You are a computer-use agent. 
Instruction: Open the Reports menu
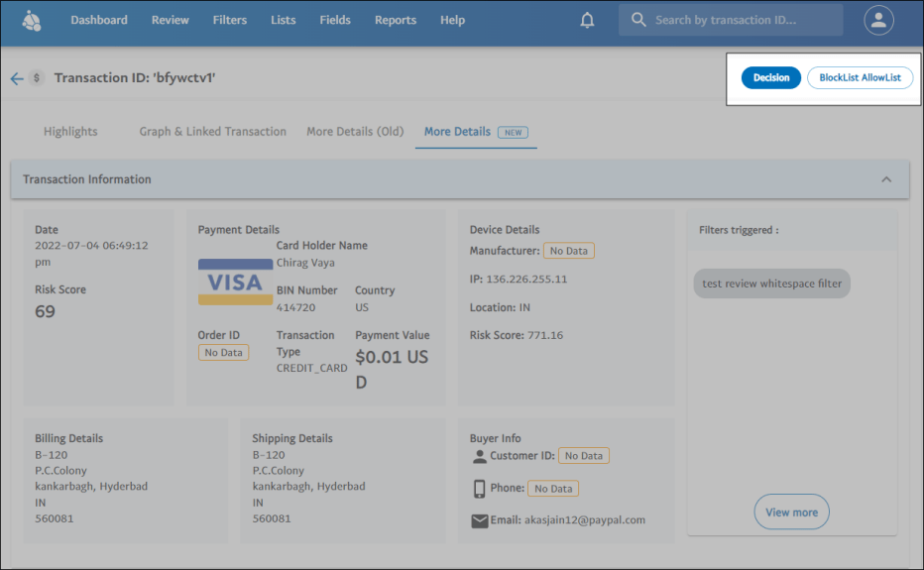[396, 20]
